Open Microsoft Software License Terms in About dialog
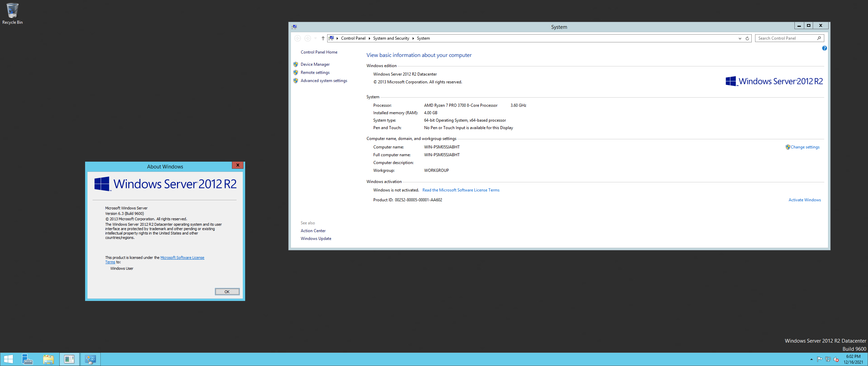Viewport: 868px width, 366px height. pyautogui.click(x=182, y=258)
